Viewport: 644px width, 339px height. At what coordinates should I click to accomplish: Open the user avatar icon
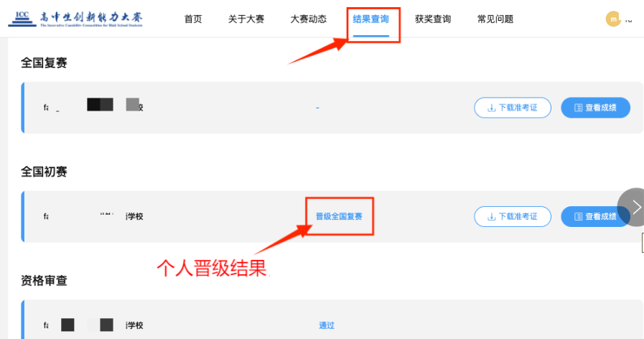tap(613, 19)
